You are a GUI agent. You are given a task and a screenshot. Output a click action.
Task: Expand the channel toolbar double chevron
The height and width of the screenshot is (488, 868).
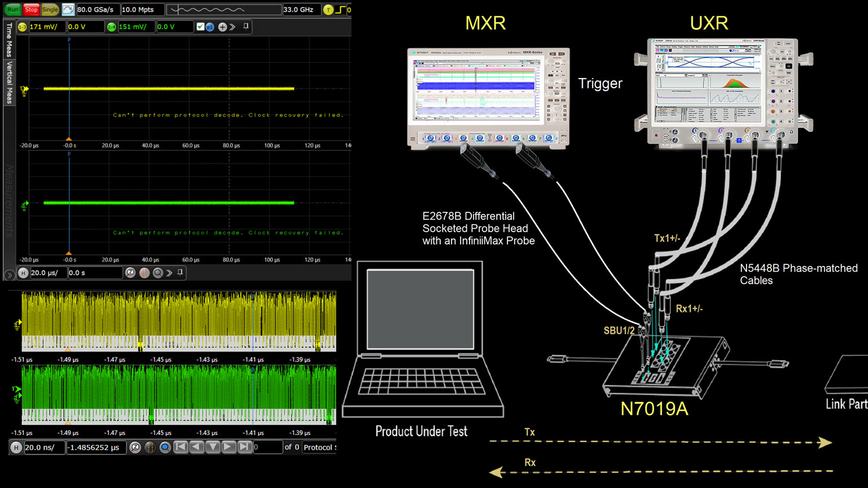(x=232, y=27)
